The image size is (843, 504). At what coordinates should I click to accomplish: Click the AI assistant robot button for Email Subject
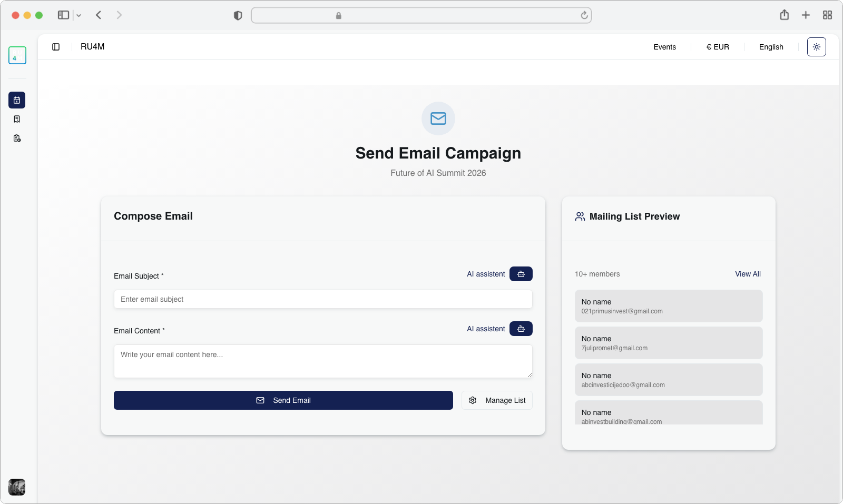click(x=521, y=274)
